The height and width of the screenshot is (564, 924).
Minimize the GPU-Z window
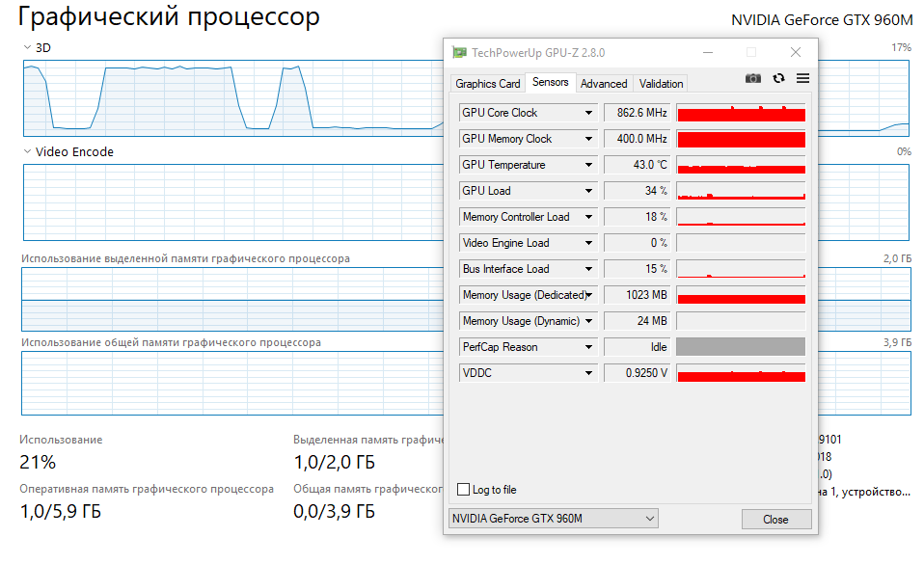(x=708, y=52)
